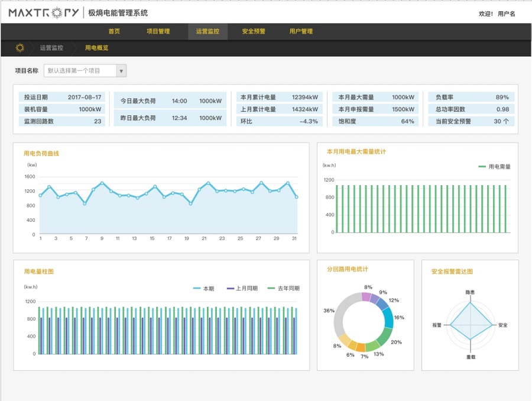This screenshot has width=532, height=401.
Task: Click the 隐患 axis label on radar chart
Action: click(470, 292)
